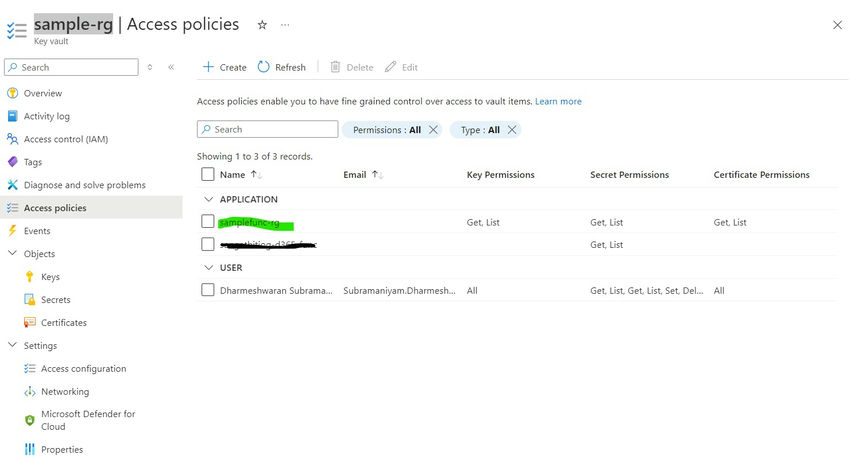This screenshot has height=463, width=850.
Task: Click the Access policies list icon in sidebar
Action: point(12,208)
